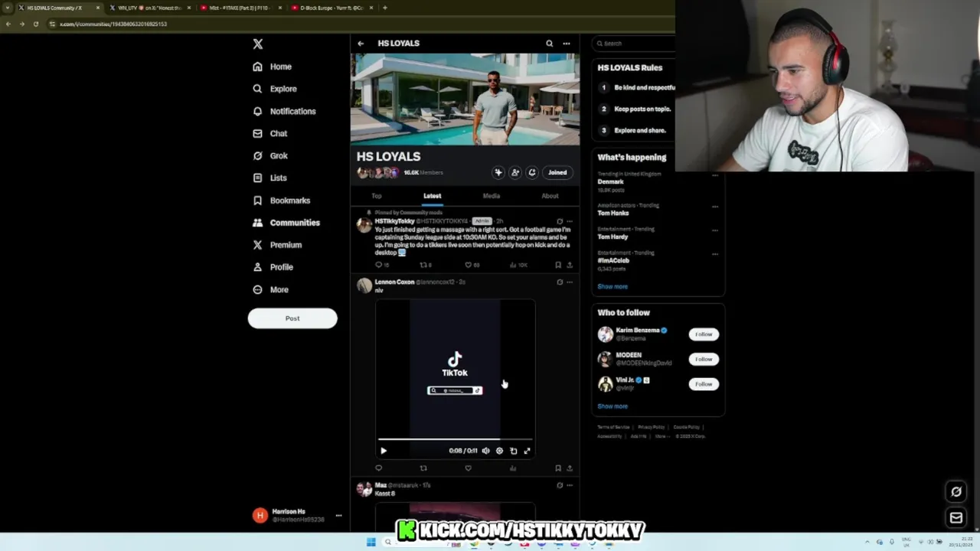Share Lennon Coxon's post
980x551 pixels.
click(x=569, y=468)
